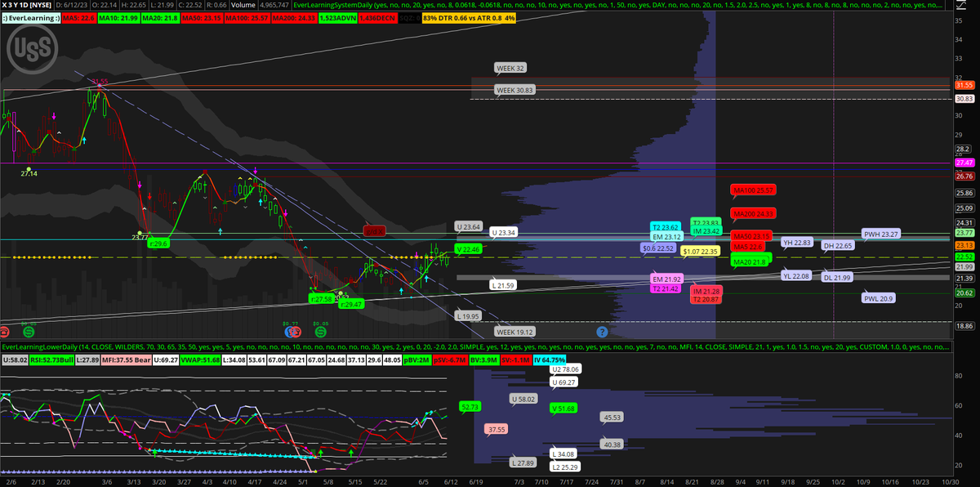Viewport: 980px width, 487px height.
Task: Click the 27.47 magenta price axis tag
Action: [x=964, y=163]
